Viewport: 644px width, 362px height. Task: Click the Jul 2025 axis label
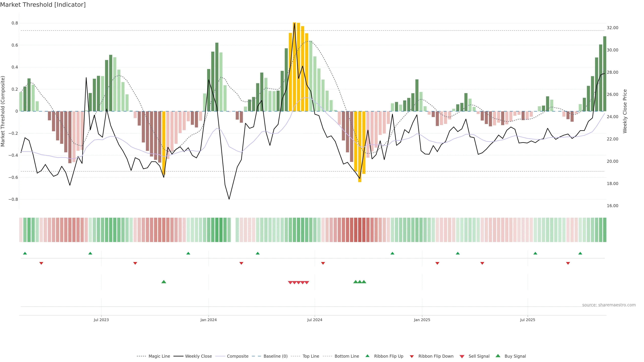[x=527, y=320]
